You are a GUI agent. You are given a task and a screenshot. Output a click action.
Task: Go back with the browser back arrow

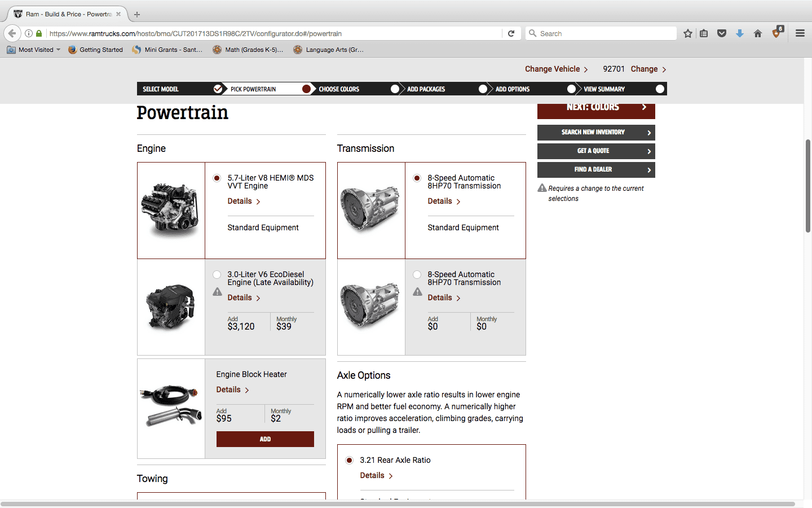point(12,33)
